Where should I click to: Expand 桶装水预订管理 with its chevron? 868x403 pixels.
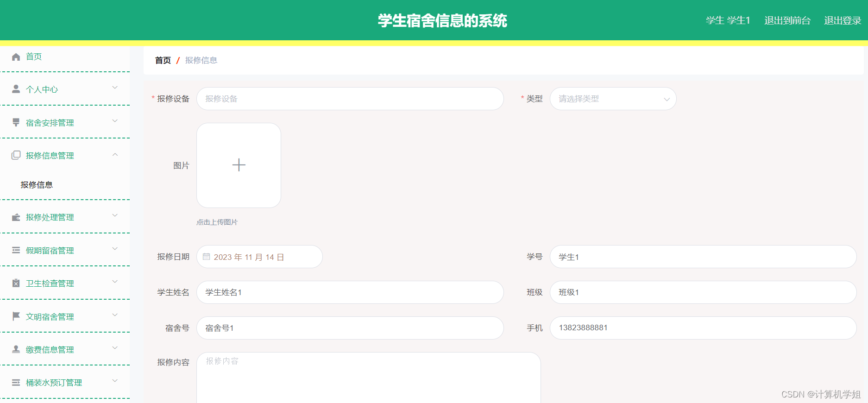coord(115,381)
